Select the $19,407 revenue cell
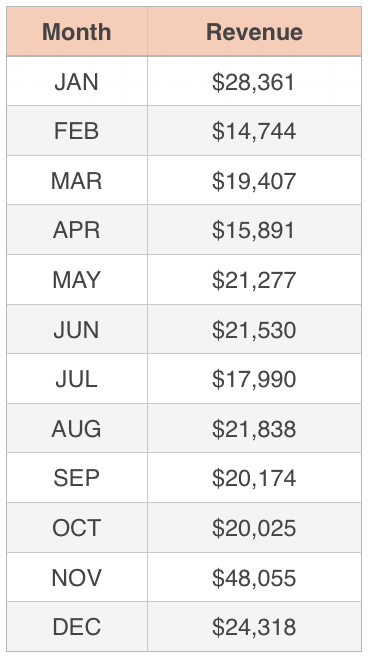368x658 pixels. tap(254, 180)
